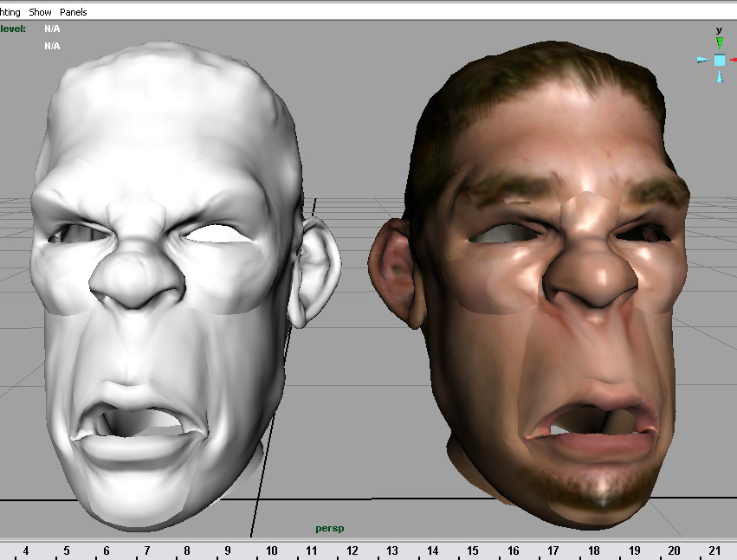Jump to frame 4 on the timeline

[x=26, y=550]
